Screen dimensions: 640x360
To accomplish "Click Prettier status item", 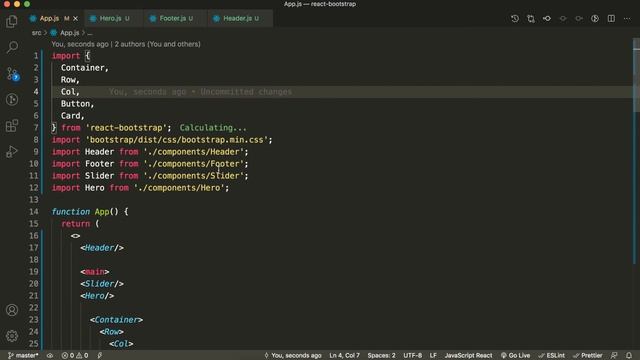I will (587, 356).
